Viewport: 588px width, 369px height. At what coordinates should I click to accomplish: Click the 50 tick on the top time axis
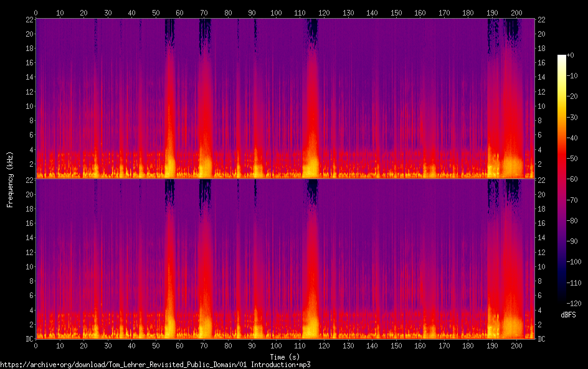pyautogui.click(x=156, y=12)
